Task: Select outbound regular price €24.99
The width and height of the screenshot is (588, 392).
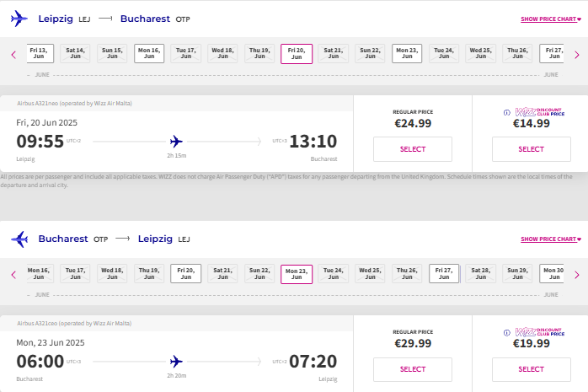Action: pyautogui.click(x=413, y=149)
